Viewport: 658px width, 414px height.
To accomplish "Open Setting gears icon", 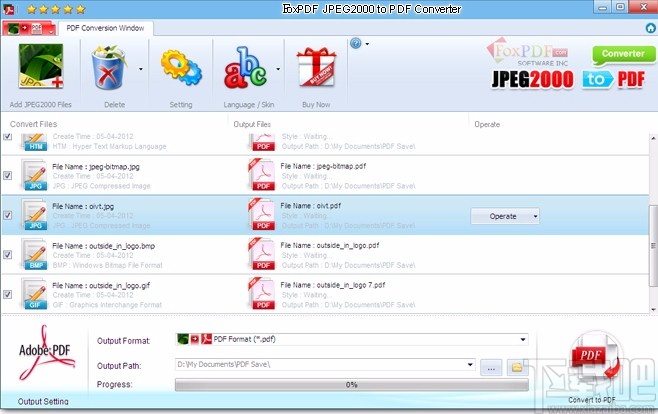I will pos(181,68).
